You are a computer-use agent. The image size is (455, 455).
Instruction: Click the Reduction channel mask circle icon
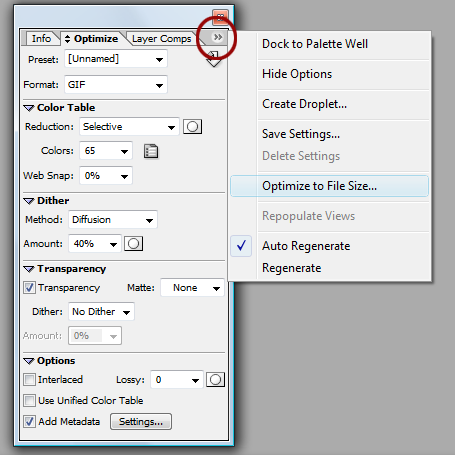click(193, 127)
